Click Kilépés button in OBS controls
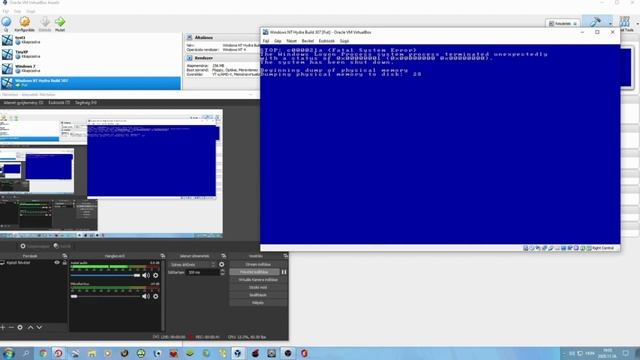Viewport: 640px width, 360px height. point(258,302)
